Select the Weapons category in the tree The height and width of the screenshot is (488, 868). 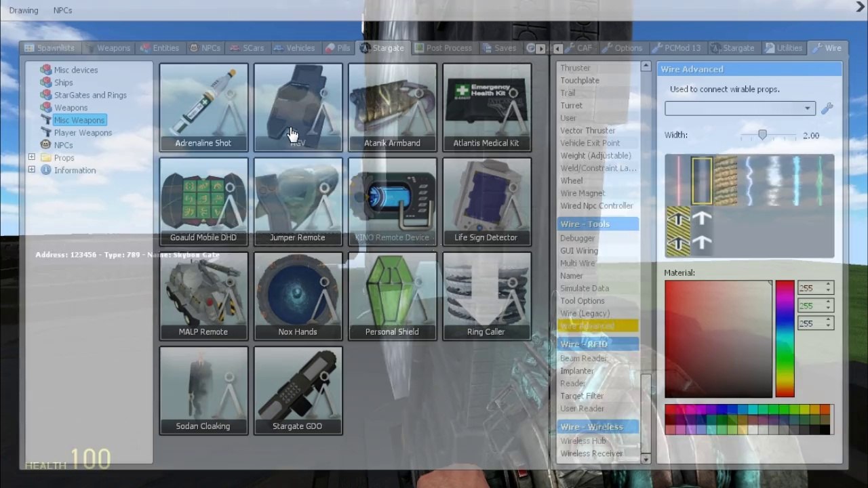click(x=71, y=108)
